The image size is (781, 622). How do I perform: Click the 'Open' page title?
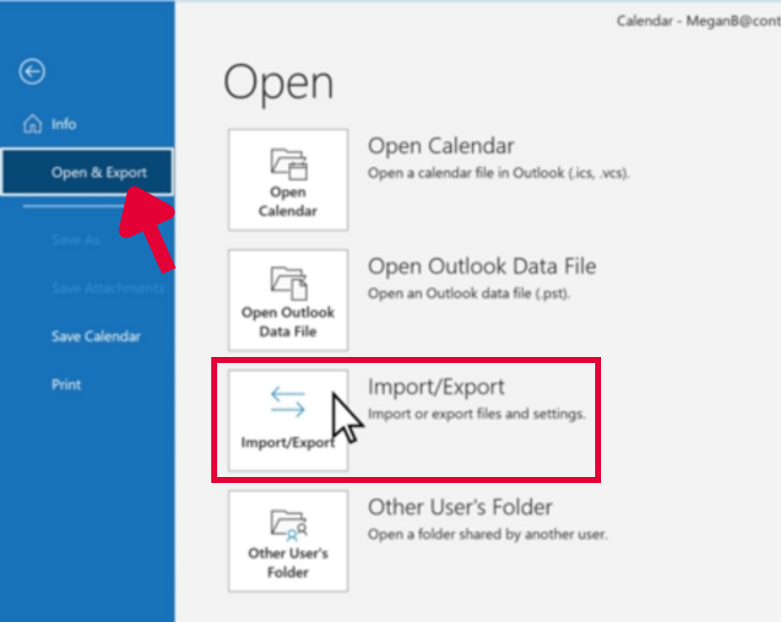click(x=278, y=83)
